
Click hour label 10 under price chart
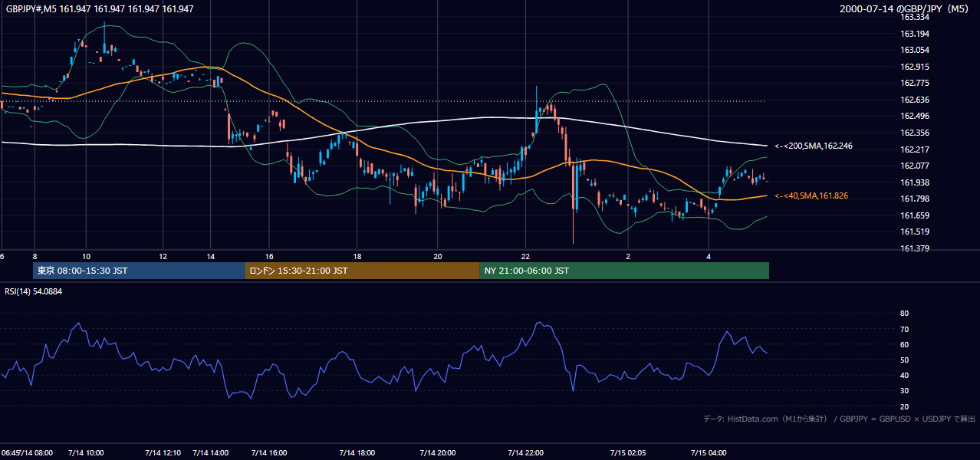point(86,256)
